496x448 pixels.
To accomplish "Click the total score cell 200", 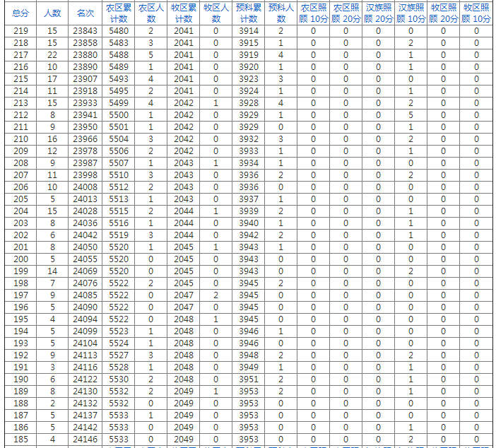I will [21, 259].
